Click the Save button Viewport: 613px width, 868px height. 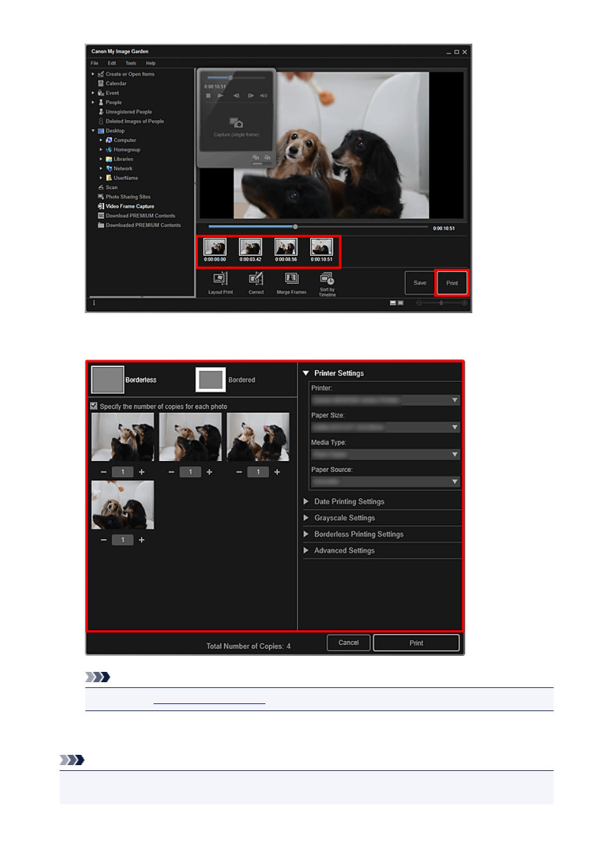[420, 283]
